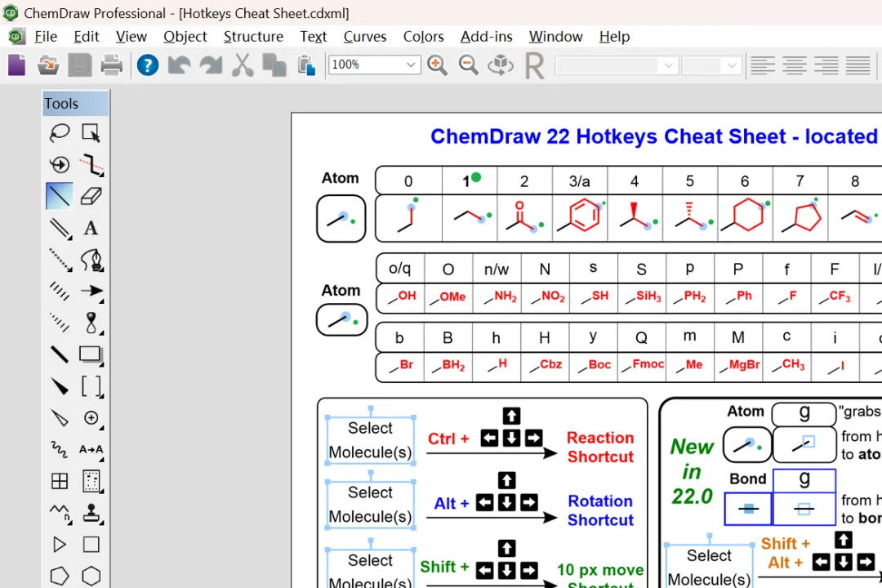Open the File menu
Viewport: 882px width, 588px height.
46,37
